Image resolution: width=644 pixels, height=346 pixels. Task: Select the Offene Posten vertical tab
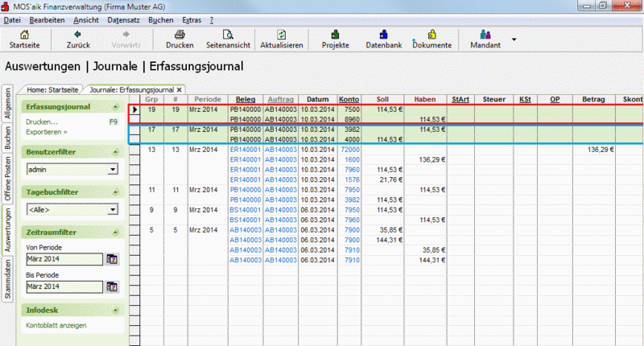[x=8, y=179]
